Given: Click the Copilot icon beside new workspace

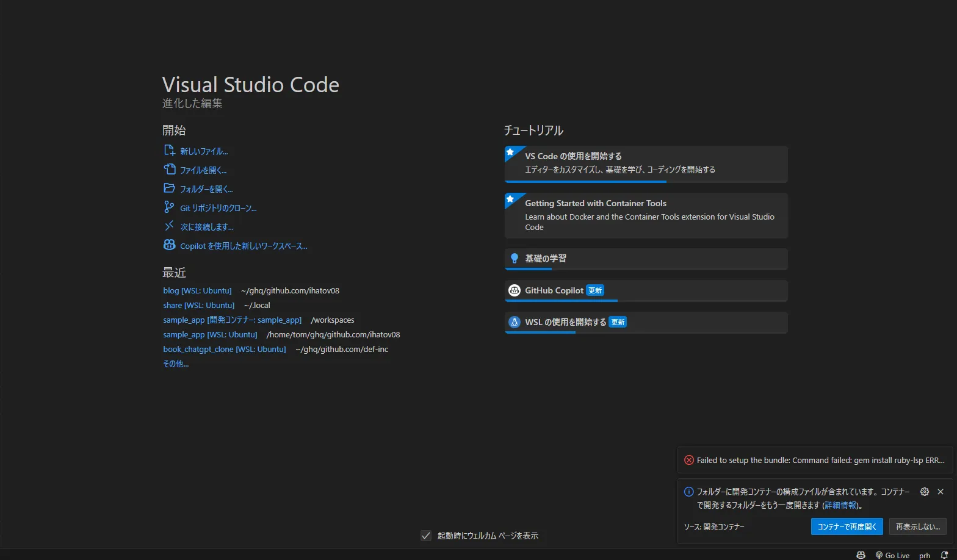Looking at the screenshot, I should point(170,245).
